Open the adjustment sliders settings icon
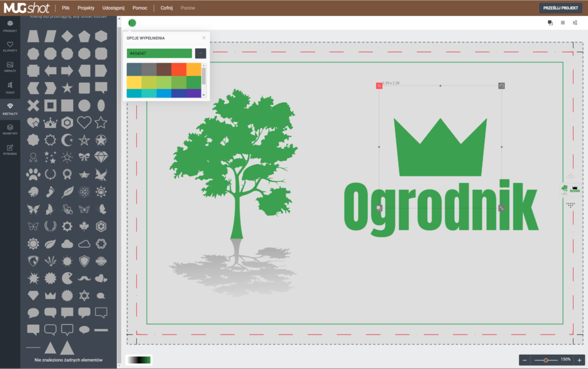The width and height of the screenshot is (588, 369). (575, 23)
